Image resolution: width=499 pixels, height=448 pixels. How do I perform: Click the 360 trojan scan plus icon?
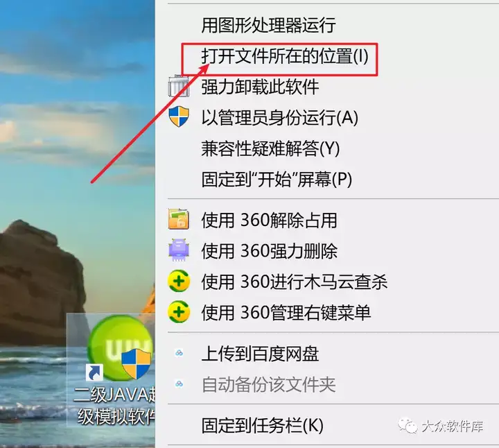pyautogui.click(x=179, y=281)
